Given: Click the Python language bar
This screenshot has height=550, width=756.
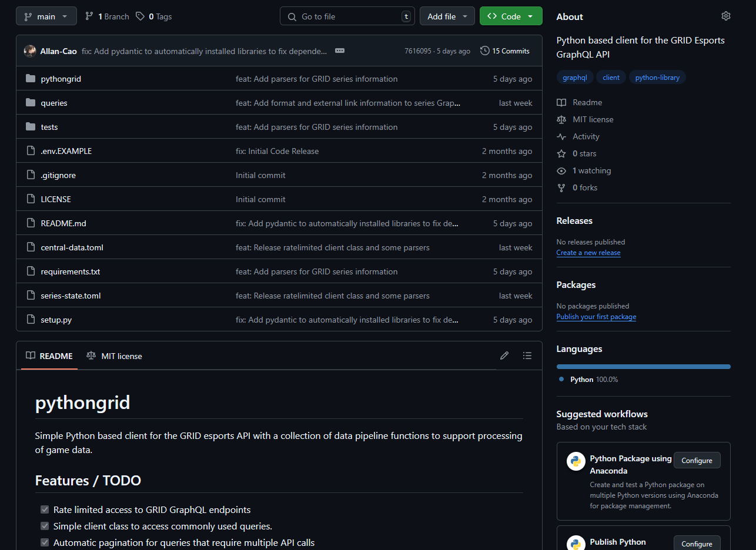Looking at the screenshot, I should pos(644,367).
